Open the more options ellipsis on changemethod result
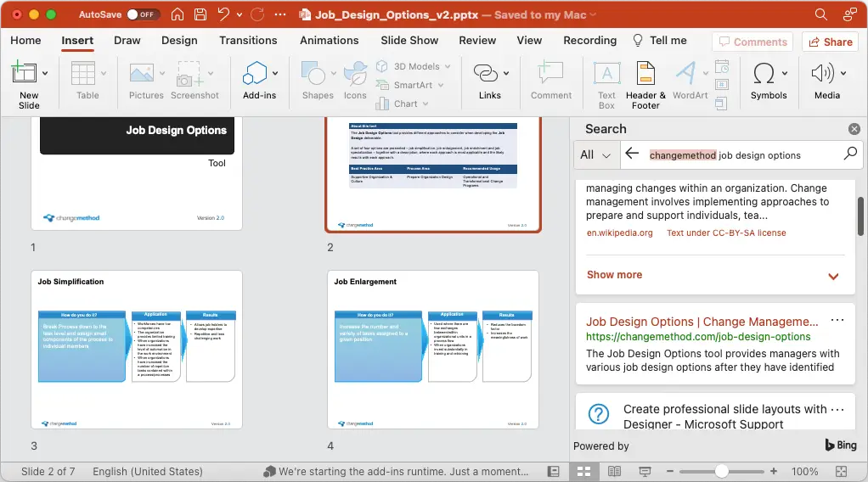868x482 pixels. click(x=837, y=320)
